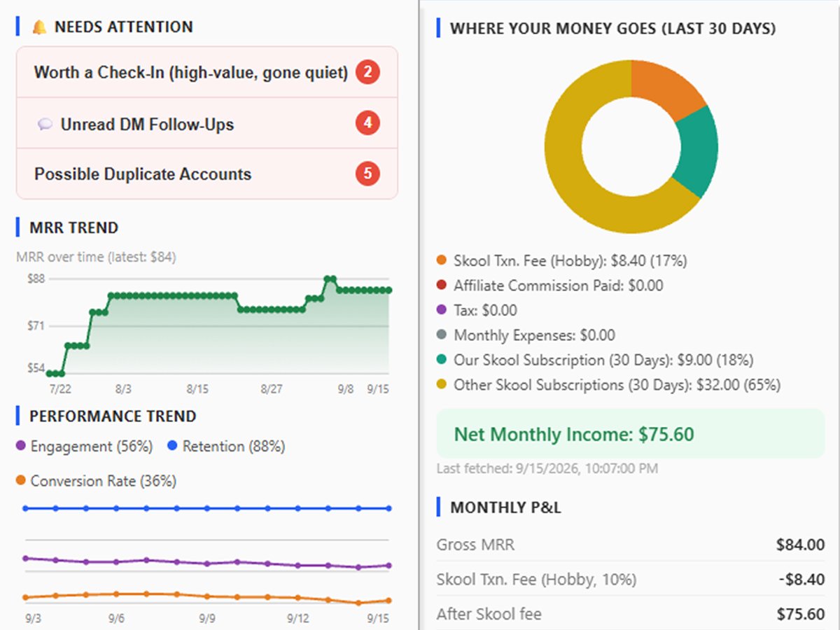Click the Skool Txn. Fee legend dot
This screenshot has width=840, height=630.
coord(441,261)
